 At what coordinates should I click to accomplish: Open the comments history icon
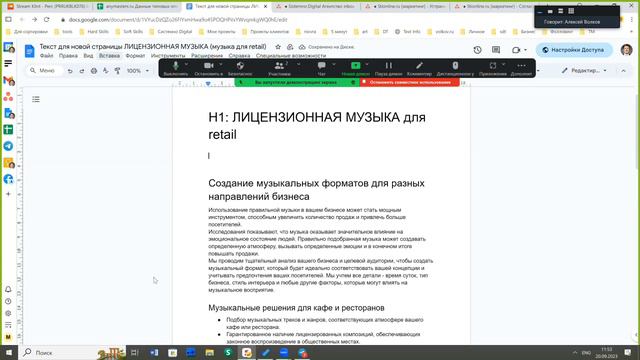(496, 50)
